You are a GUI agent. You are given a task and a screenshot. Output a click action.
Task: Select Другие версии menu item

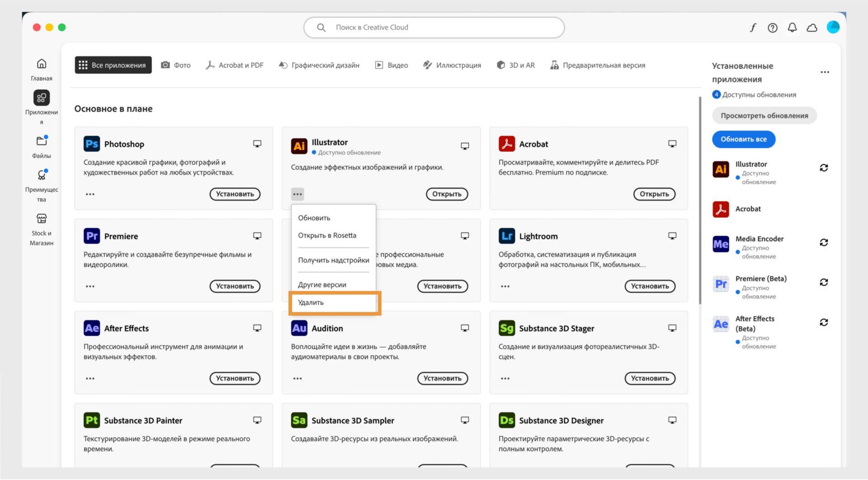coord(334,285)
